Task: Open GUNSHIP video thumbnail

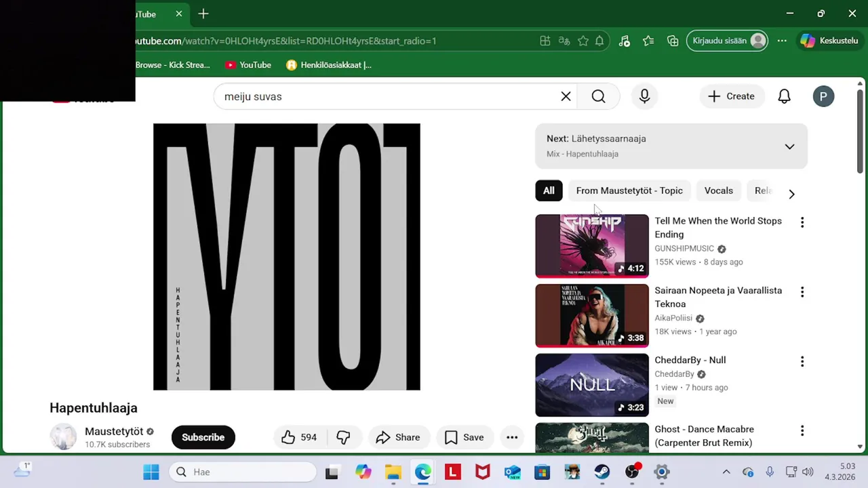Action: (x=592, y=246)
